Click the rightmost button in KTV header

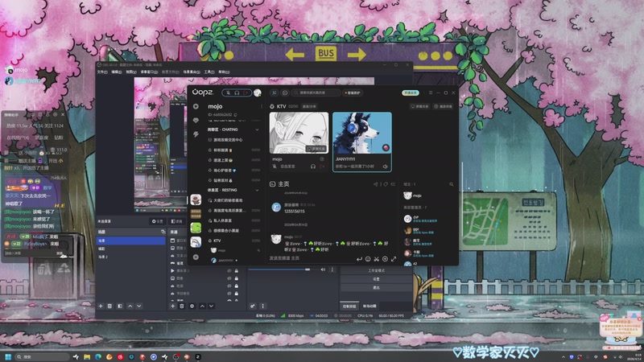click(444, 106)
